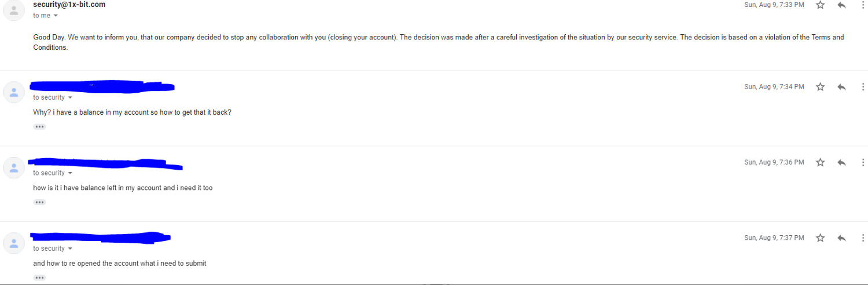Show trimmed content under 'how is it i have balance'
Screen dimensions: 868x285
click(39, 202)
